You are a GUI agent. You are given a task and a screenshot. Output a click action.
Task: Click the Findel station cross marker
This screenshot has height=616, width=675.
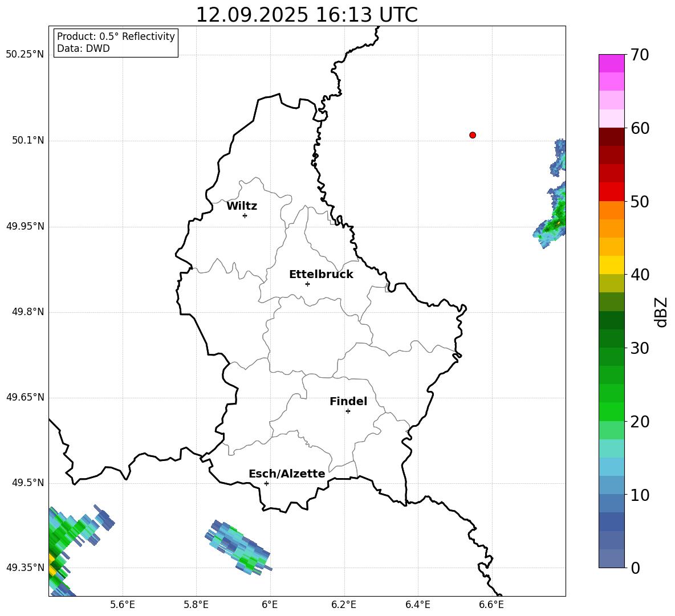click(348, 411)
